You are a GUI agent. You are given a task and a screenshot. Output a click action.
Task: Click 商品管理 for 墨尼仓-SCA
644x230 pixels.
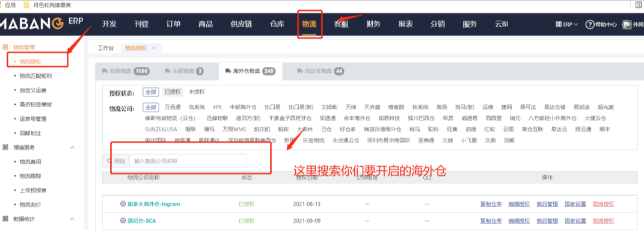[547, 220]
